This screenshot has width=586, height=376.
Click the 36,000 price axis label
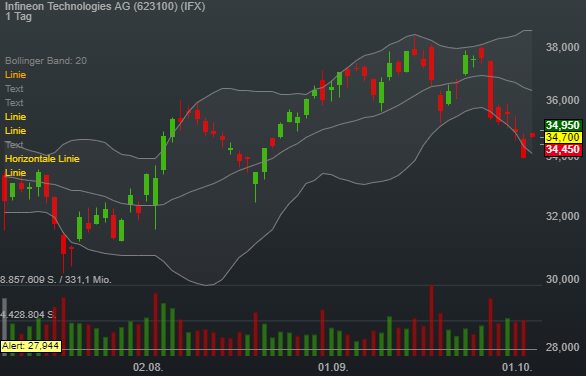click(x=562, y=100)
